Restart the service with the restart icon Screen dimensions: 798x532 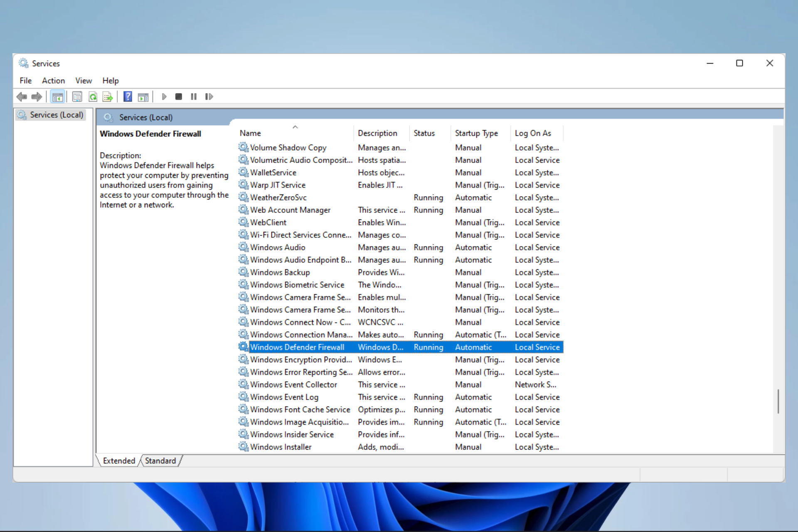pyautogui.click(x=209, y=97)
